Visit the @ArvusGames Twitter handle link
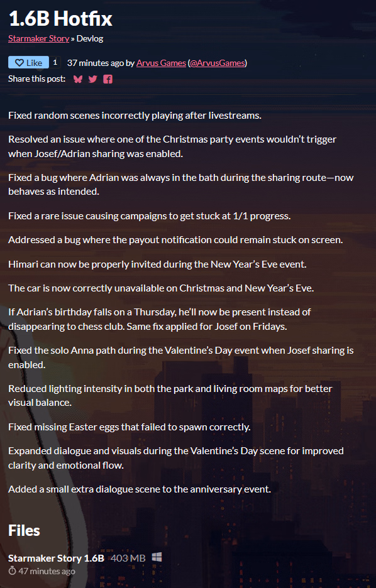Viewport: 376px width, 588px height. pyautogui.click(x=218, y=63)
